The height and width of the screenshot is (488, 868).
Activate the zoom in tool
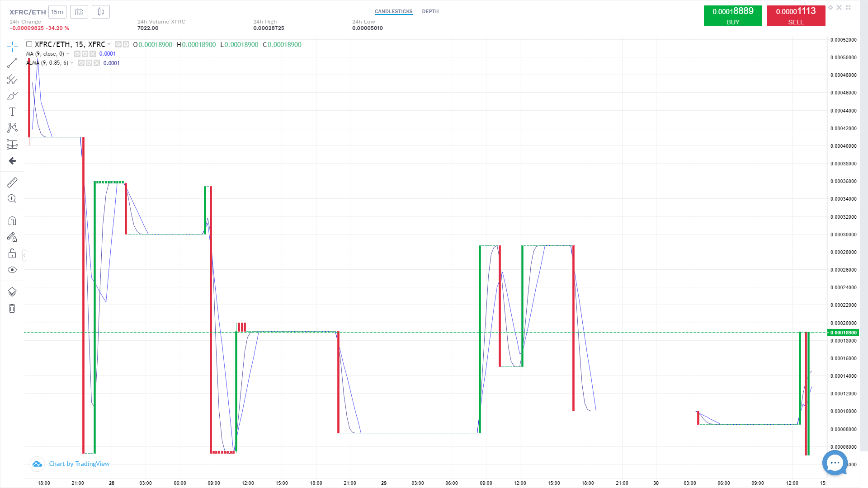coord(12,199)
